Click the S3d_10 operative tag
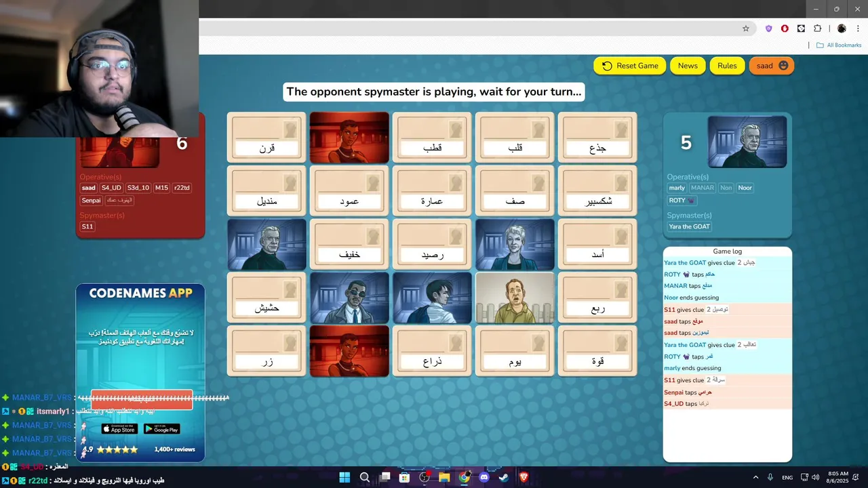The width and height of the screenshot is (868, 488). coord(138,188)
